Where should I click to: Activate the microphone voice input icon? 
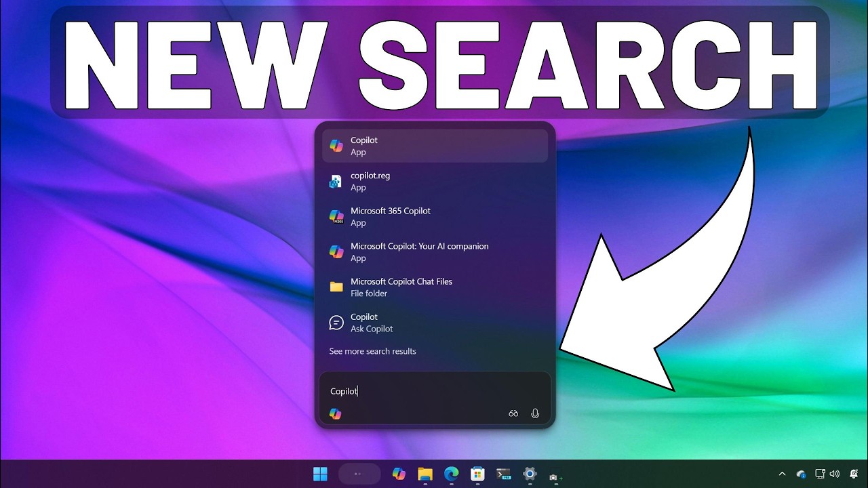click(535, 413)
